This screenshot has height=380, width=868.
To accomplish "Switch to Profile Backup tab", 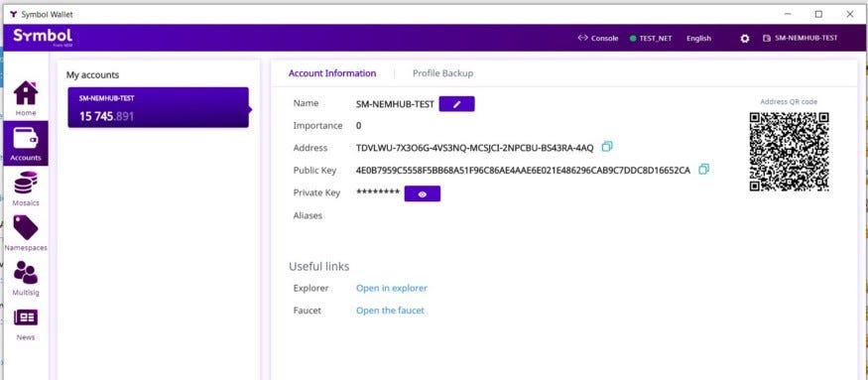I will coord(442,73).
